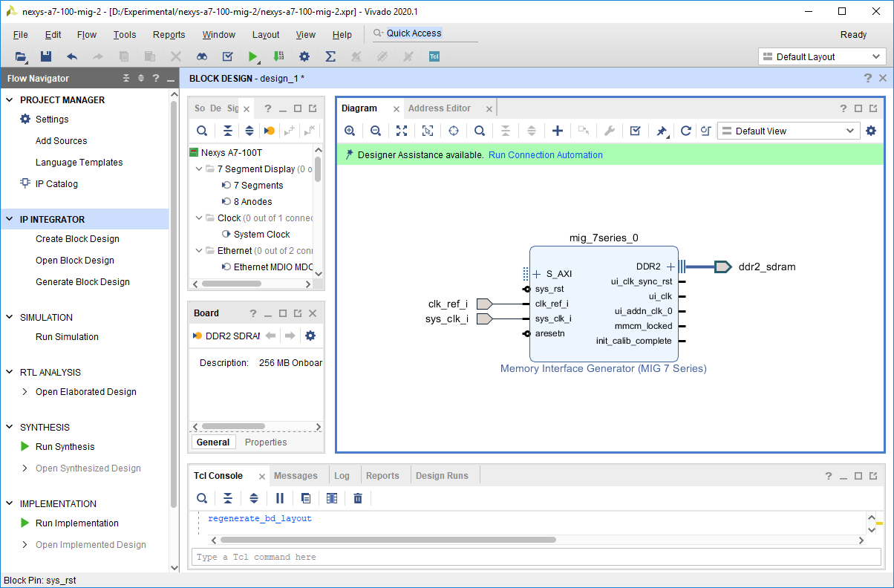This screenshot has width=894, height=588.
Task: Collapse the PROJECT MANAGER section
Action: click(10, 100)
